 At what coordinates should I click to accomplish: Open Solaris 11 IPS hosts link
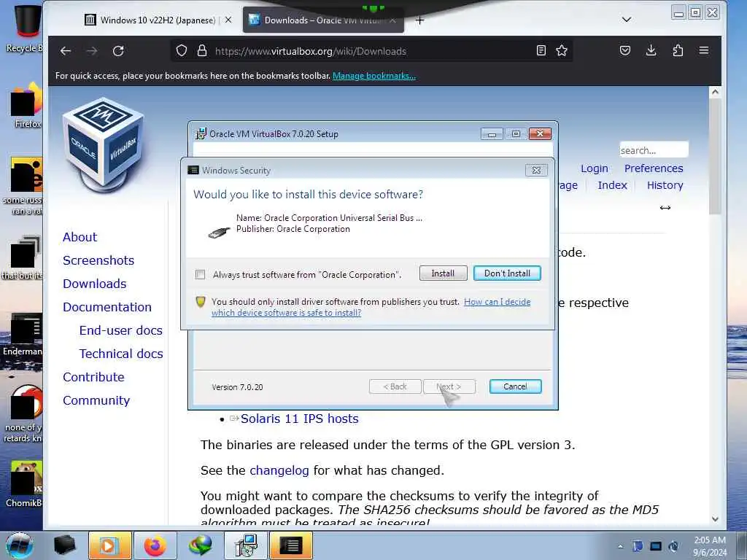(x=300, y=419)
